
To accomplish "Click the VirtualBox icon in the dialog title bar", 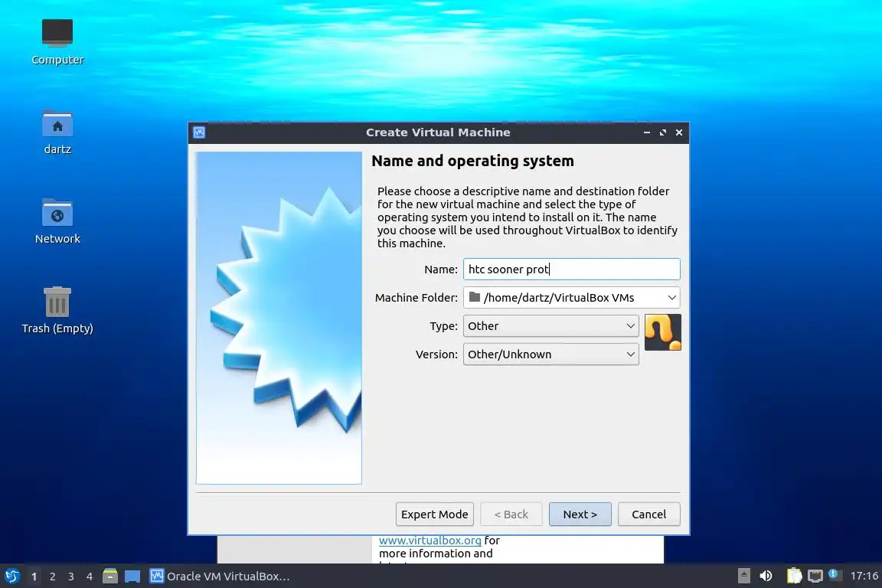I will point(199,132).
